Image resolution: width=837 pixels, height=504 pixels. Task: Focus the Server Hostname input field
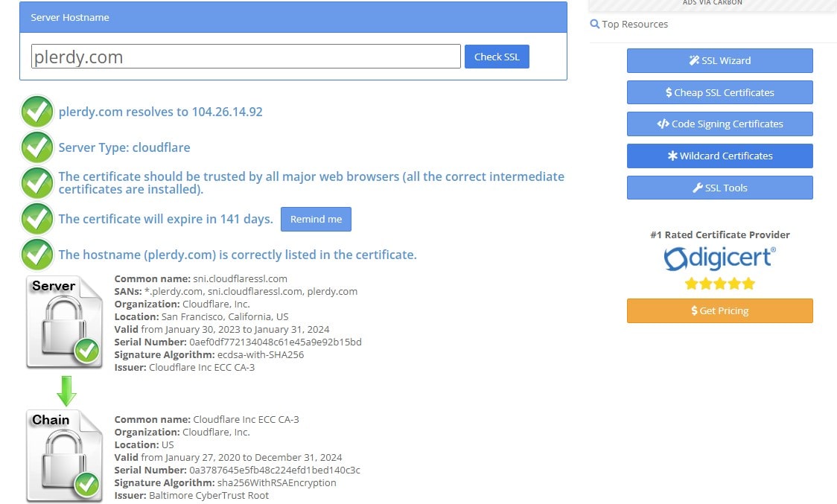pyautogui.click(x=246, y=56)
